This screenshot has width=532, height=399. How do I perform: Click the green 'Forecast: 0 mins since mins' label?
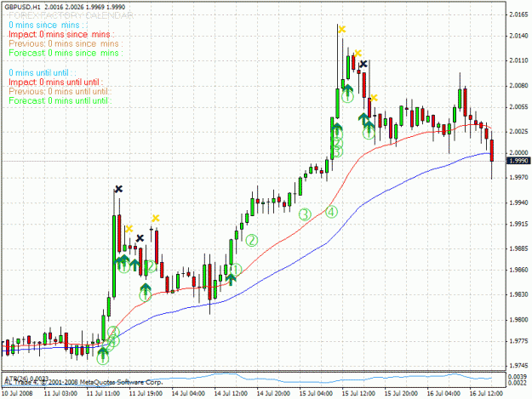(66, 54)
